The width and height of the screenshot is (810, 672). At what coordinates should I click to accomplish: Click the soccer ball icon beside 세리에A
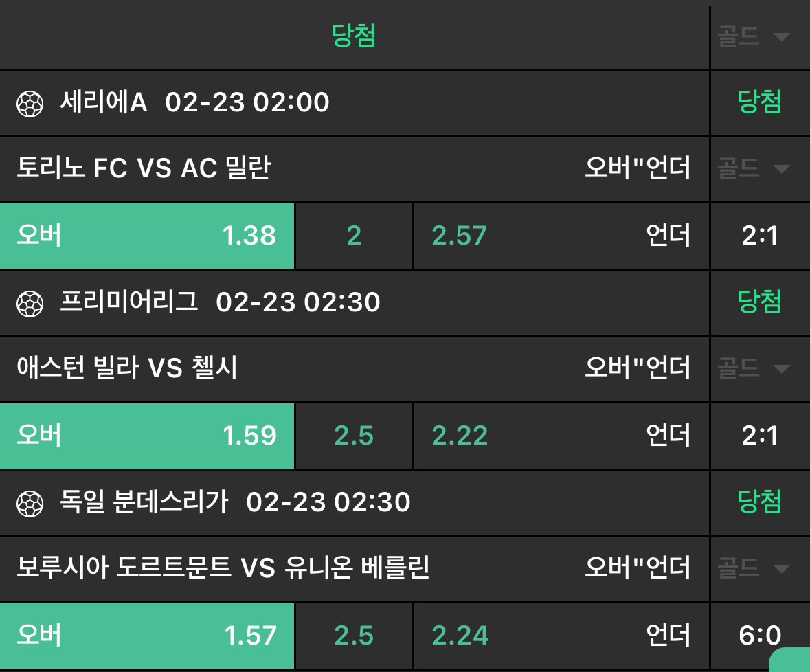point(30,104)
